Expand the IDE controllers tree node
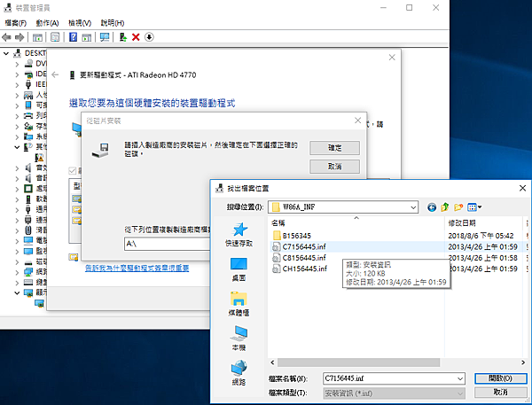 [x=17, y=74]
